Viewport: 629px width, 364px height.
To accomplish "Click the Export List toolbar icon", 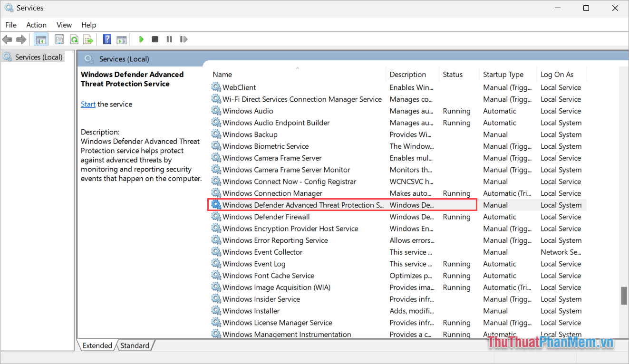I will click(88, 39).
